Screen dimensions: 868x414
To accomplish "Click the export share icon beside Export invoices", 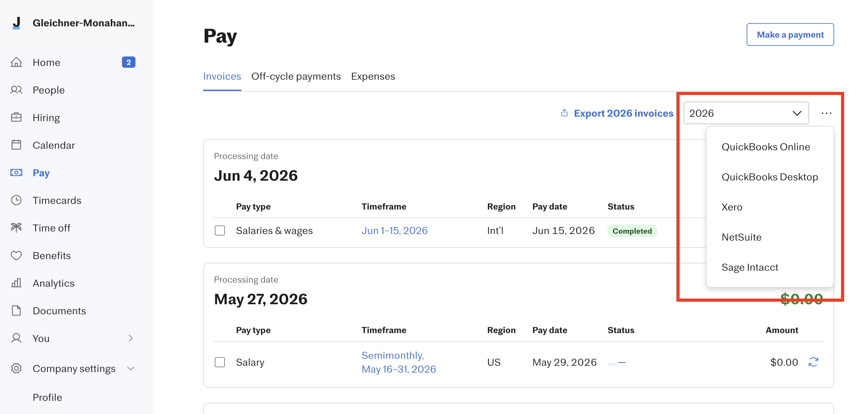I will click(x=564, y=113).
